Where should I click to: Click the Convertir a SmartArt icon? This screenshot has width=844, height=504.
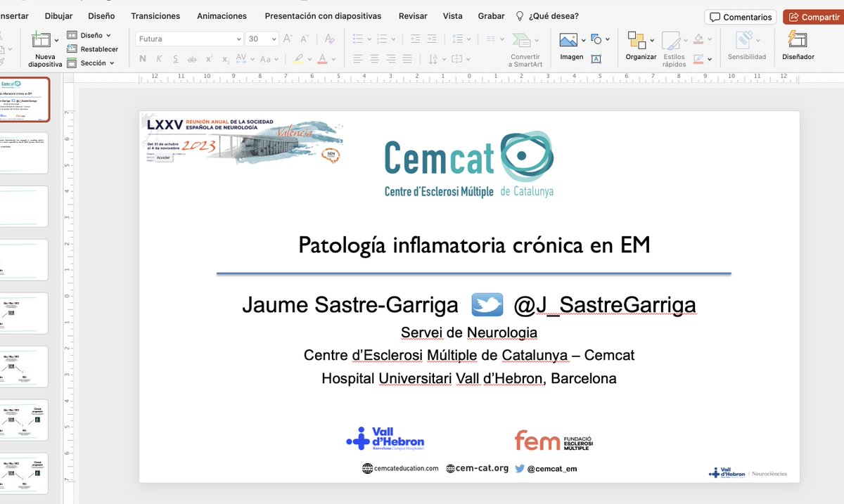tap(521, 40)
